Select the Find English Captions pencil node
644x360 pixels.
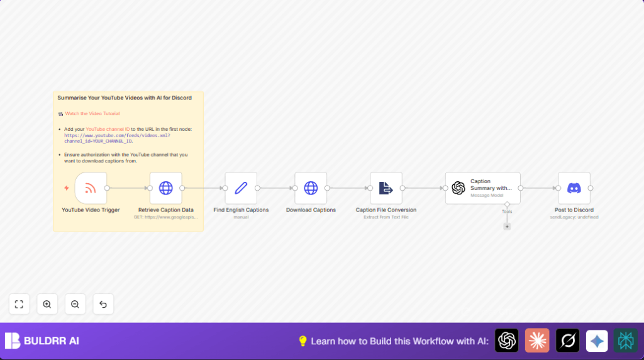click(x=241, y=188)
